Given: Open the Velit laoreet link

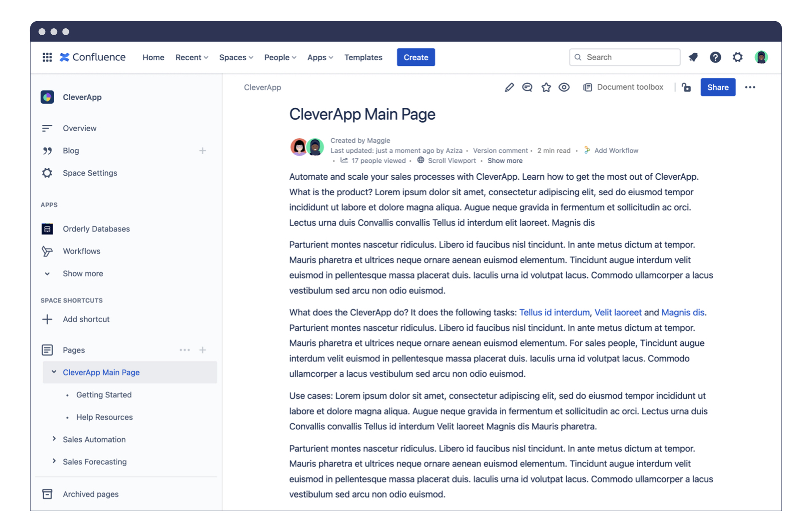Looking at the screenshot, I should point(618,312).
